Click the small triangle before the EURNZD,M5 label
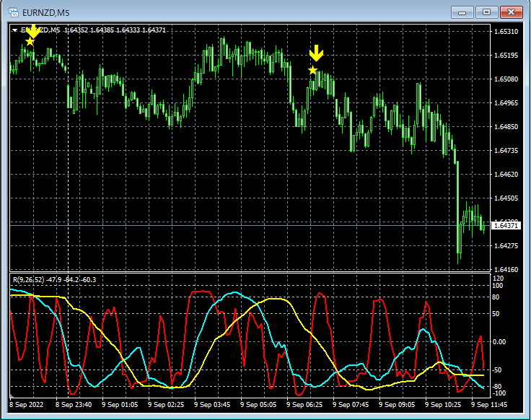Viewport: 531px width, 420px height. [x=15, y=30]
